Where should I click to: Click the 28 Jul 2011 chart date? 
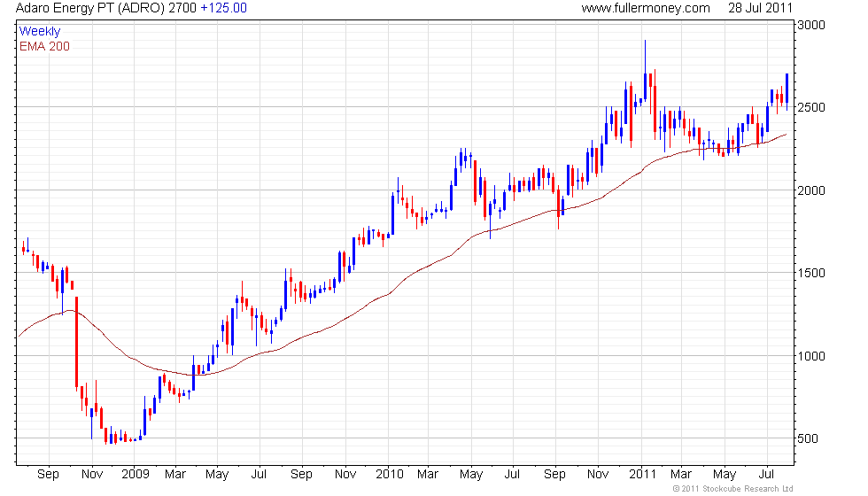pos(760,8)
